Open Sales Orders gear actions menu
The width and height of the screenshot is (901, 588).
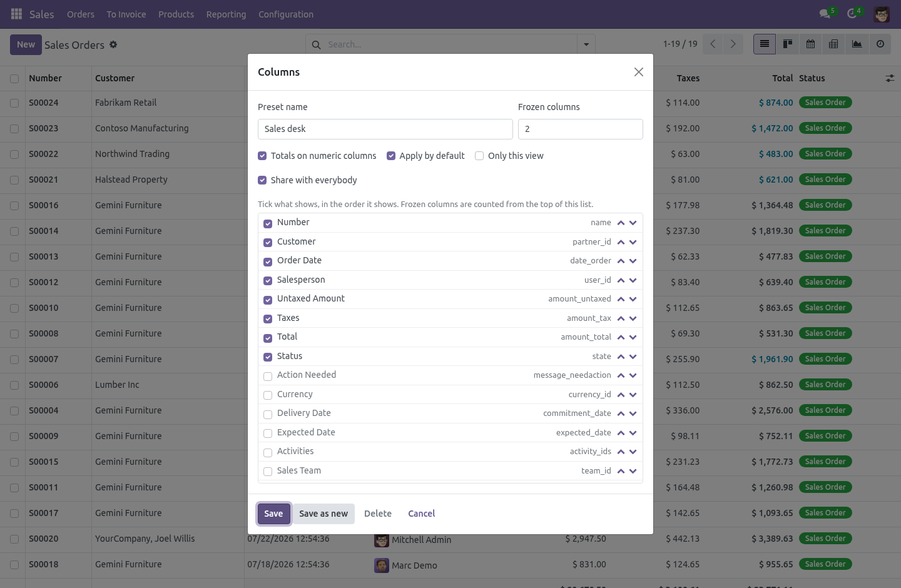click(113, 44)
